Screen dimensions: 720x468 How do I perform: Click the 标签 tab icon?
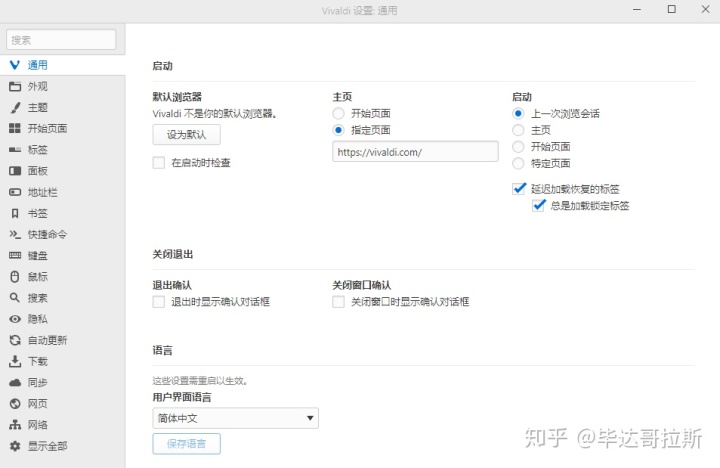[15, 150]
